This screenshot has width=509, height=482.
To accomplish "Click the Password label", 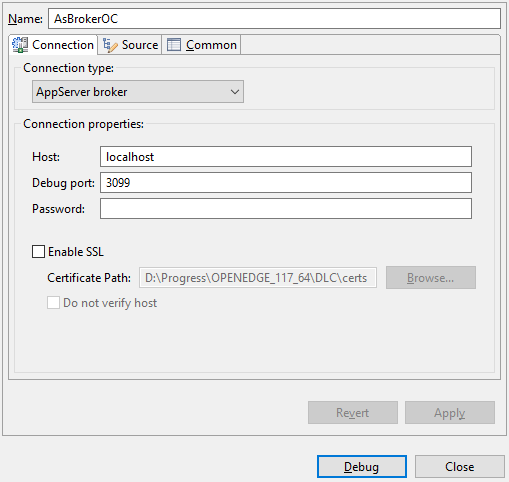I will pos(58,209).
